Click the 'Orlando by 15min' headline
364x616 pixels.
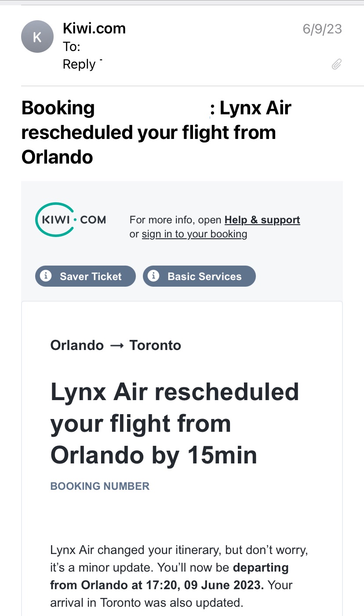[x=153, y=455]
